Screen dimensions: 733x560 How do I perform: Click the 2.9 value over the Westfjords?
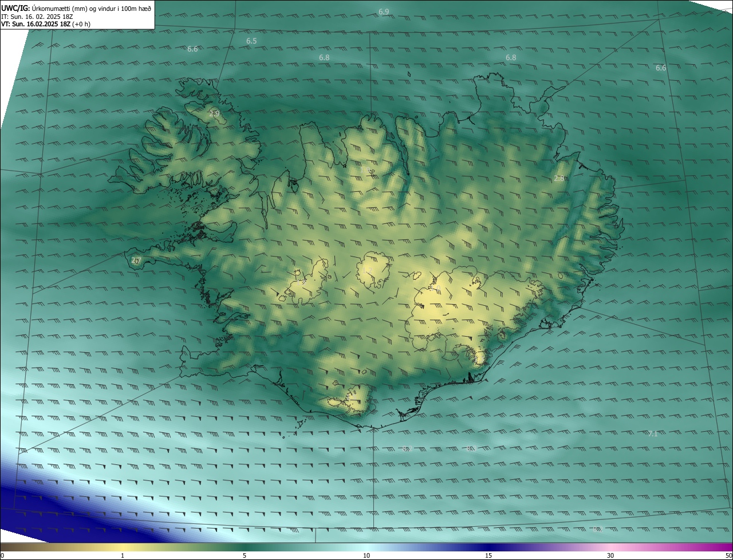[214, 114]
